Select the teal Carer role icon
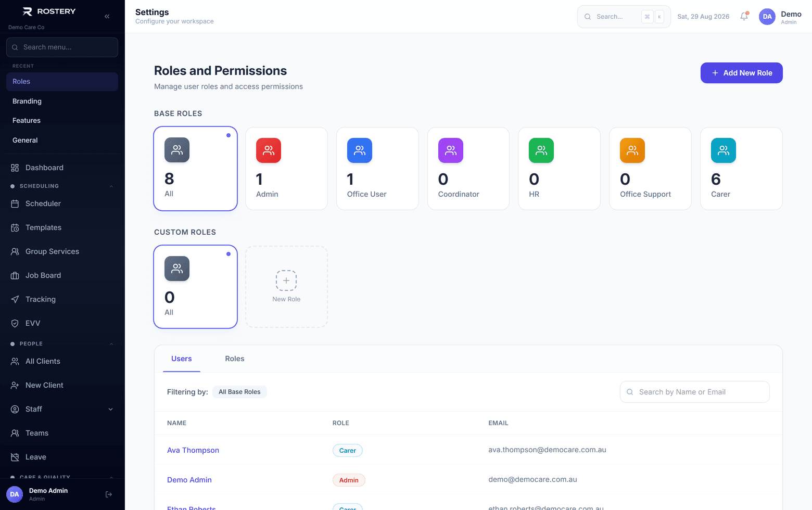Viewport: 812px width, 510px height. tap(724, 150)
